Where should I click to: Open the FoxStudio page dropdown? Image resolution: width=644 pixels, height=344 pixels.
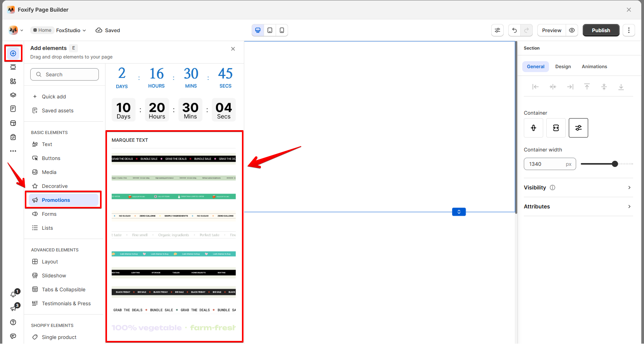pos(71,30)
